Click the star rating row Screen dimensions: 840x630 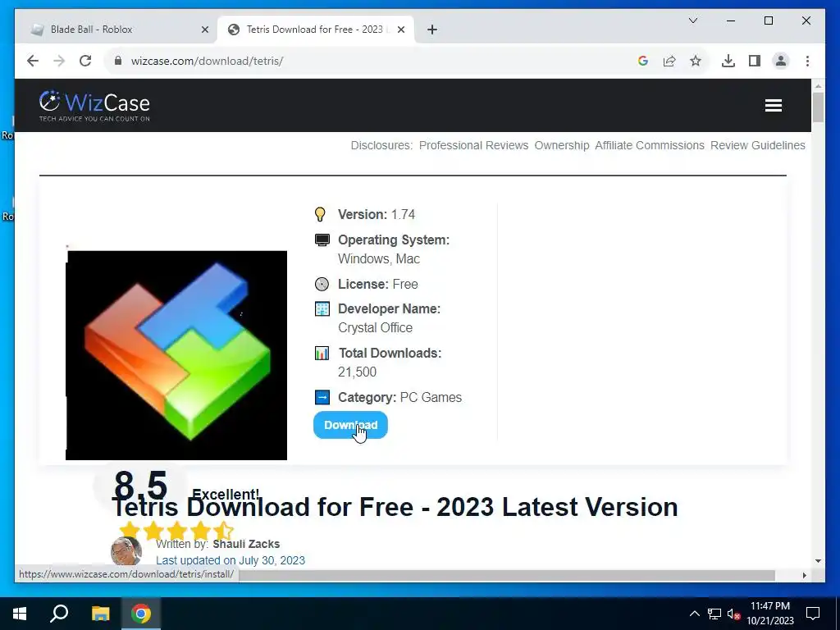click(x=176, y=531)
